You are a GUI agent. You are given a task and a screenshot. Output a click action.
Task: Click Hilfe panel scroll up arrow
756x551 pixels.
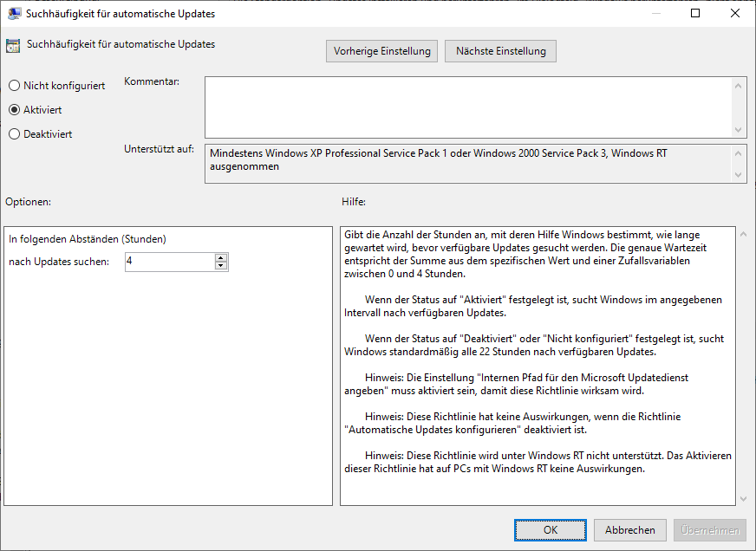pos(743,234)
